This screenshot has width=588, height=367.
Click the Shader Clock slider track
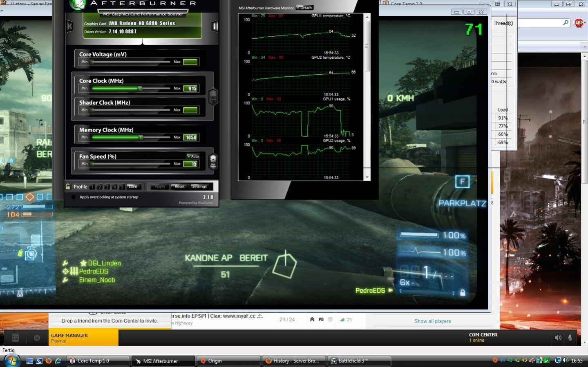pos(131,110)
